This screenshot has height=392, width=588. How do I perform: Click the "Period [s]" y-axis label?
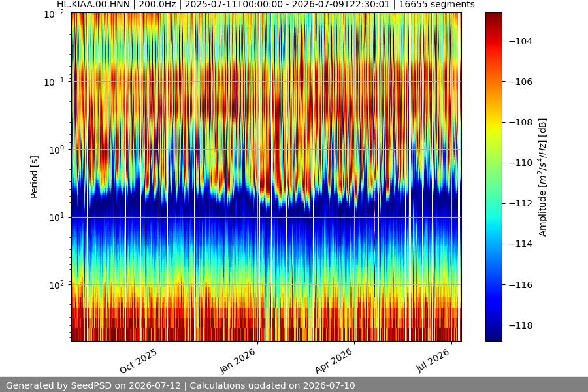coord(34,177)
